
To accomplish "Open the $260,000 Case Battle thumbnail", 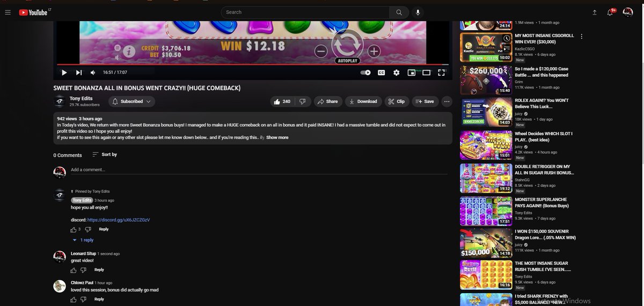I will [x=486, y=80].
